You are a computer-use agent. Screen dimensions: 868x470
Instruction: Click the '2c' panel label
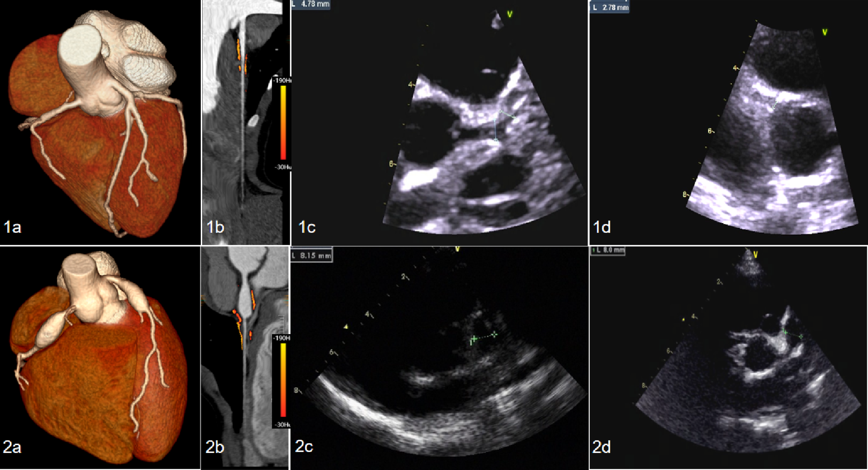304,446
